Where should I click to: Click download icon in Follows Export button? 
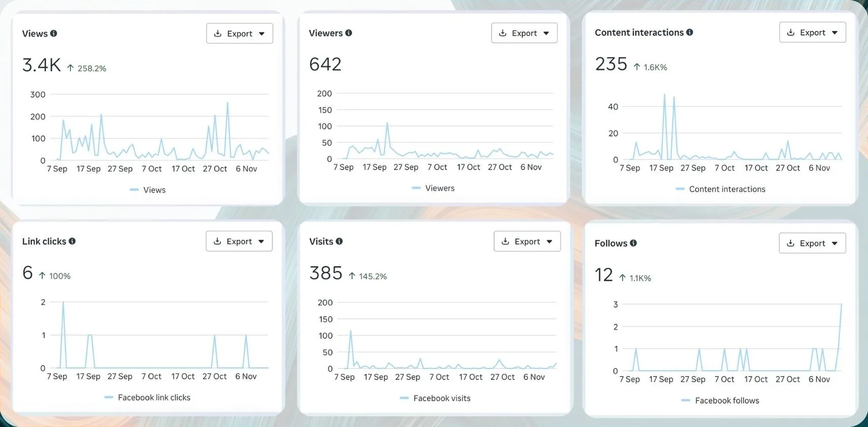coord(790,243)
